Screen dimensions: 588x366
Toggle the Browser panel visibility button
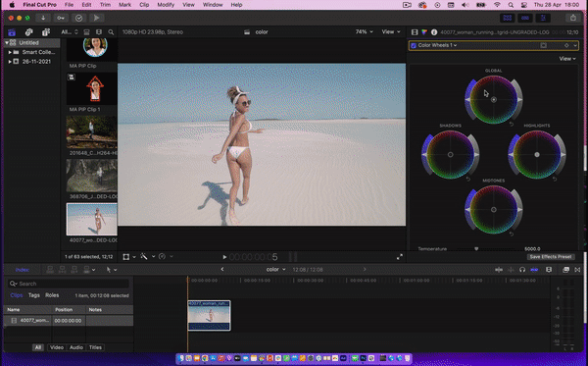pyautogui.click(x=508, y=18)
